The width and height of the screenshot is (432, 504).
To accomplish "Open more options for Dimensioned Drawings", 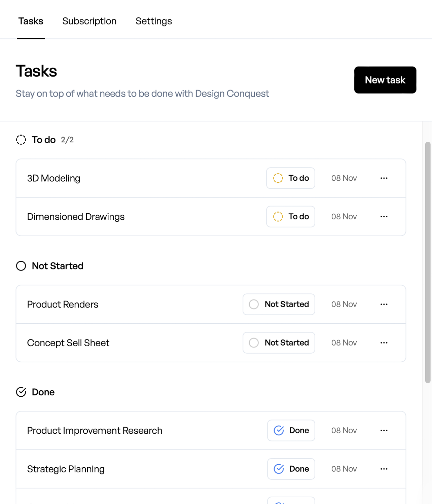I will [x=384, y=216].
